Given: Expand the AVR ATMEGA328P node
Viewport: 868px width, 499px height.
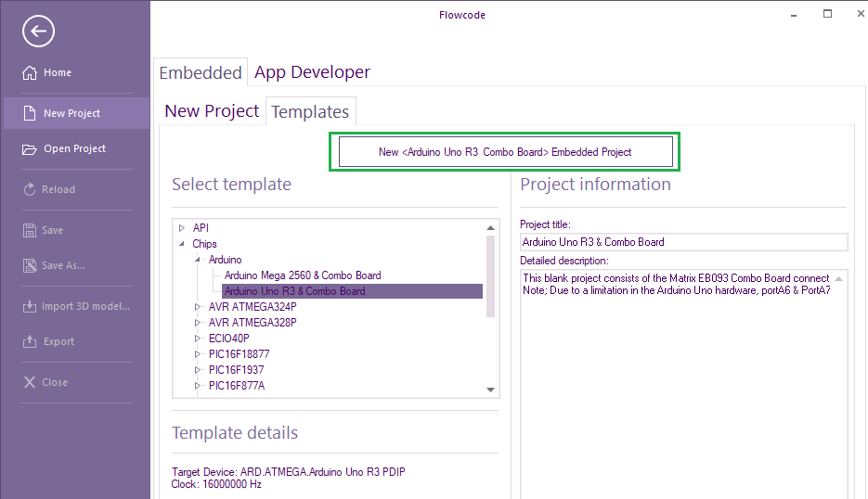Looking at the screenshot, I should [x=197, y=323].
